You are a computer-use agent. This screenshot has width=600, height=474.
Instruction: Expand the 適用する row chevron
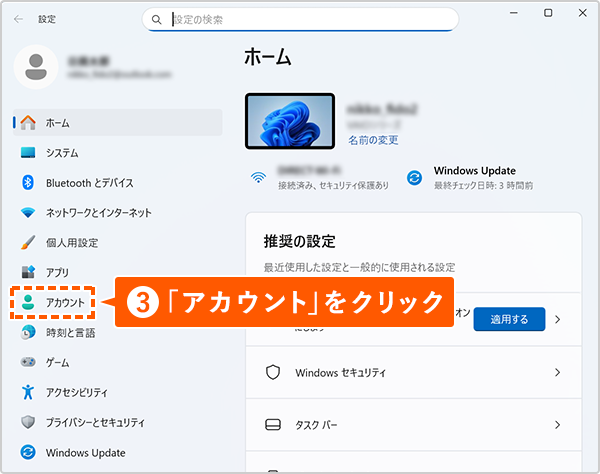pyautogui.click(x=558, y=319)
